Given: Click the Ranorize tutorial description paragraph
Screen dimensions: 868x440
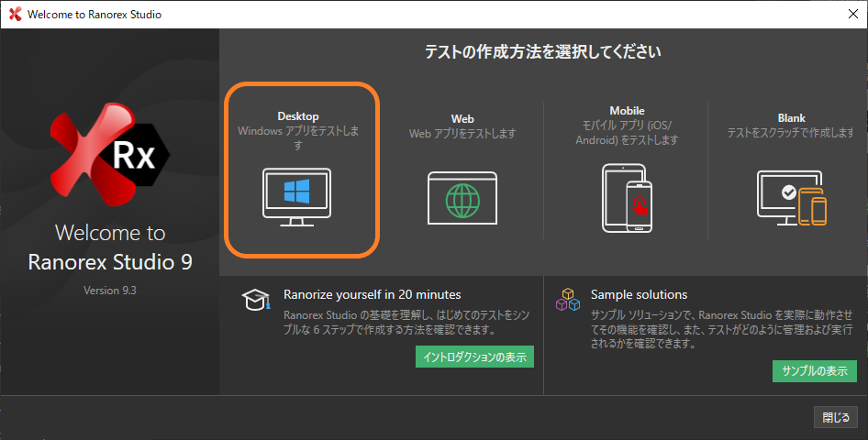Looking at the screenshot, I should coord(406,323).
